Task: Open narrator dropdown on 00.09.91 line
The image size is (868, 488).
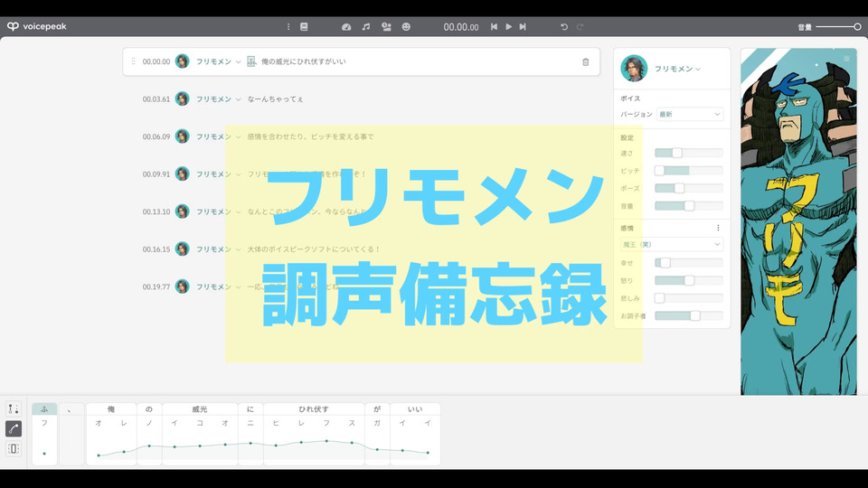Action: click(219, 174)
